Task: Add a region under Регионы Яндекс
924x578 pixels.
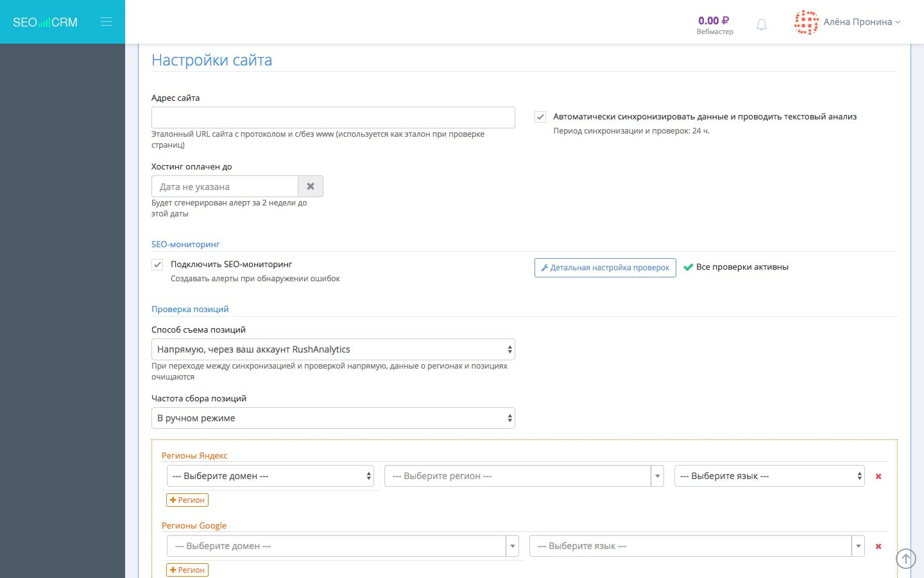Action: coord(187,499)
